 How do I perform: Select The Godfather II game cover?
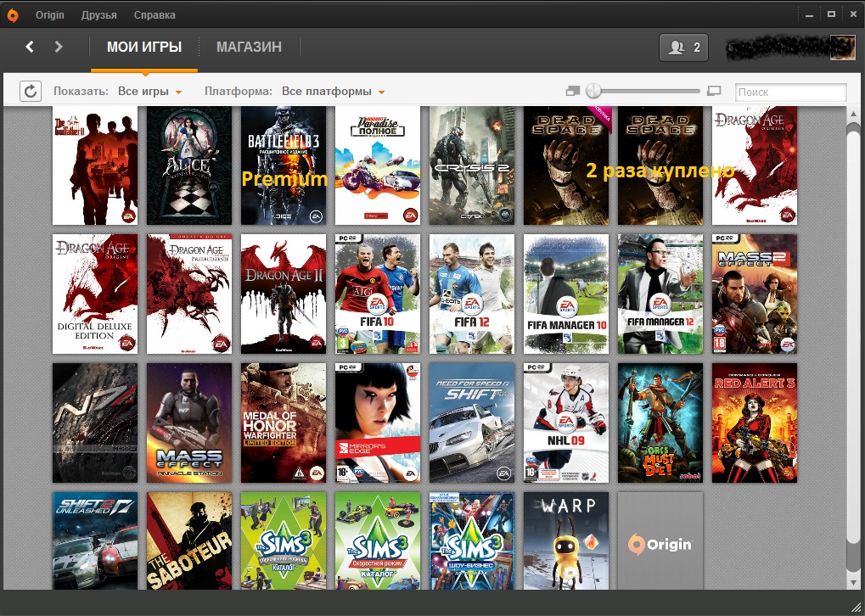coord(95,165)
